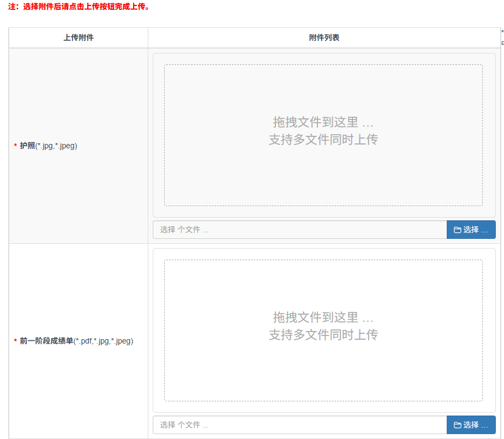Click 拖拽文件到这里 text in transcript drop zone
Screen dimensions: 504x439
coord(323,317)
